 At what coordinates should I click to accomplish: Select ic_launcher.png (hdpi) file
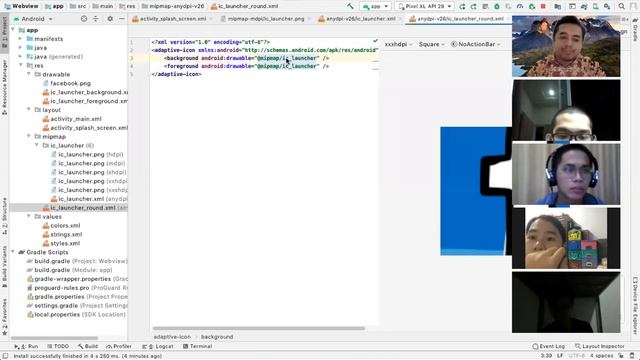click(x=87, y=154)
